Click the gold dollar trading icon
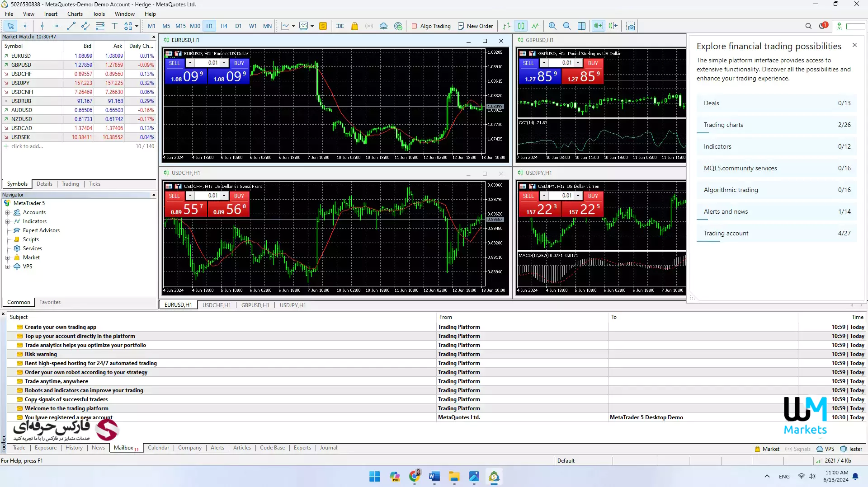 tap(323, 26)
